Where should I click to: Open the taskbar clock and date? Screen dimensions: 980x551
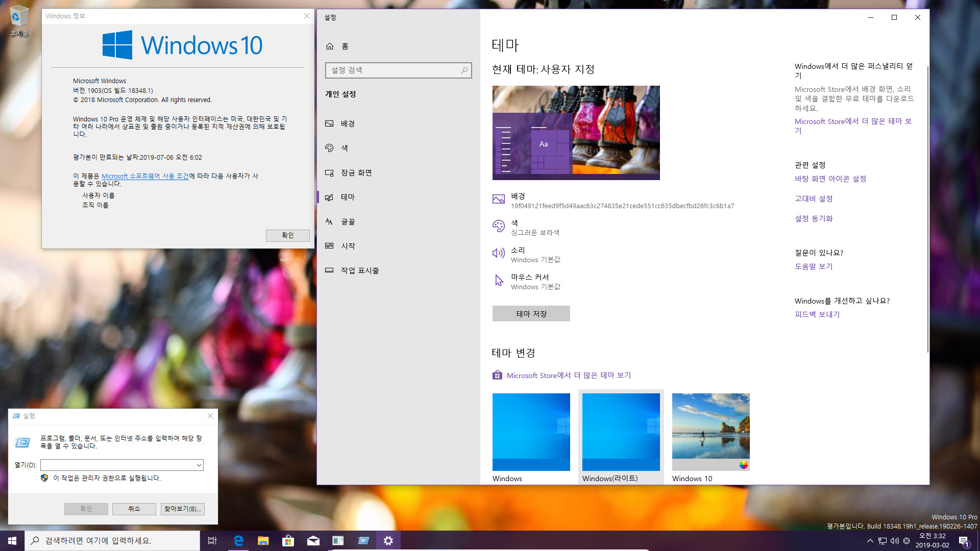[x=932, y=541]
